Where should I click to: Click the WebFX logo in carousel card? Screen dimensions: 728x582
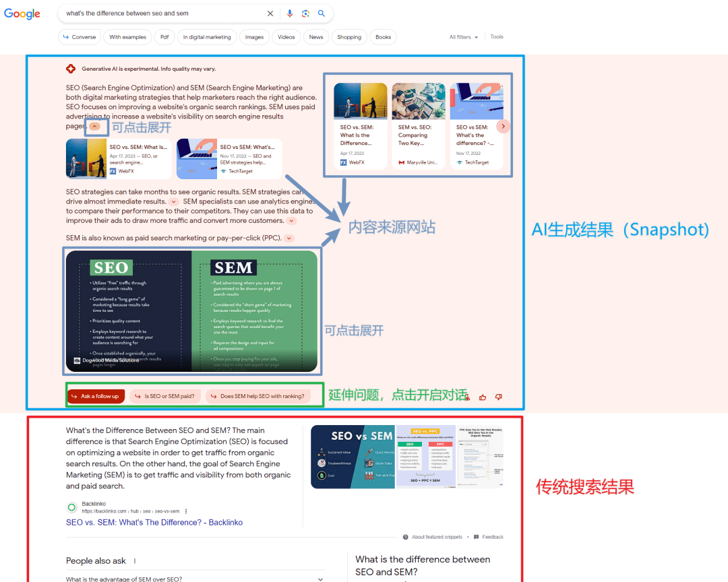(344, 162)
